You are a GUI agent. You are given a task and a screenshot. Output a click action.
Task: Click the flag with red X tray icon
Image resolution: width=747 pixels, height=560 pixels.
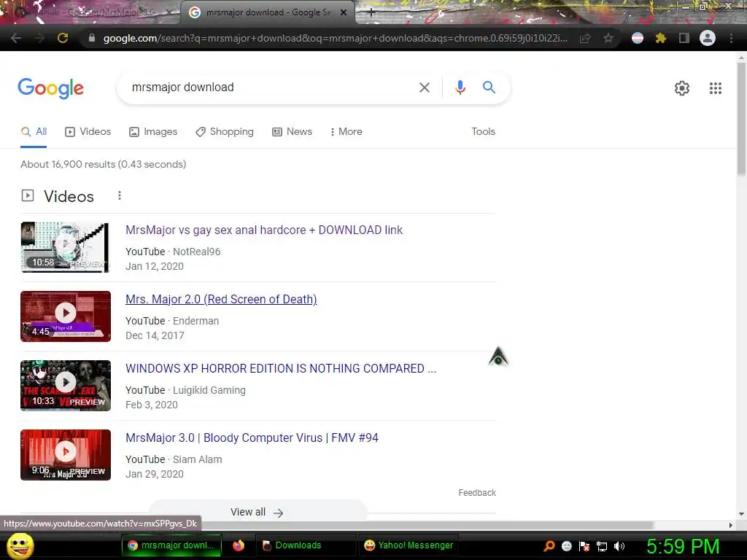pyautogui.click(x=584, y=546)
